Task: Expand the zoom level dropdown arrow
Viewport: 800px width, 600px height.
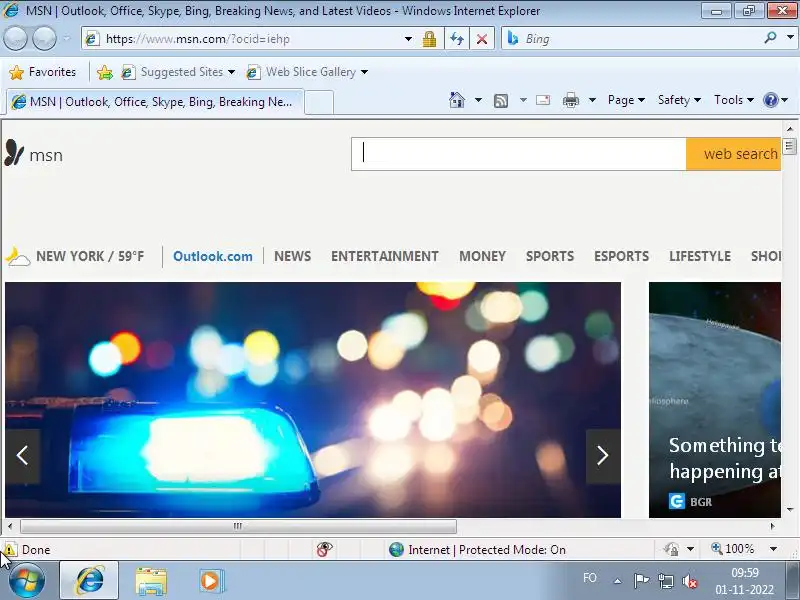Action: click(x=773, y=549)
